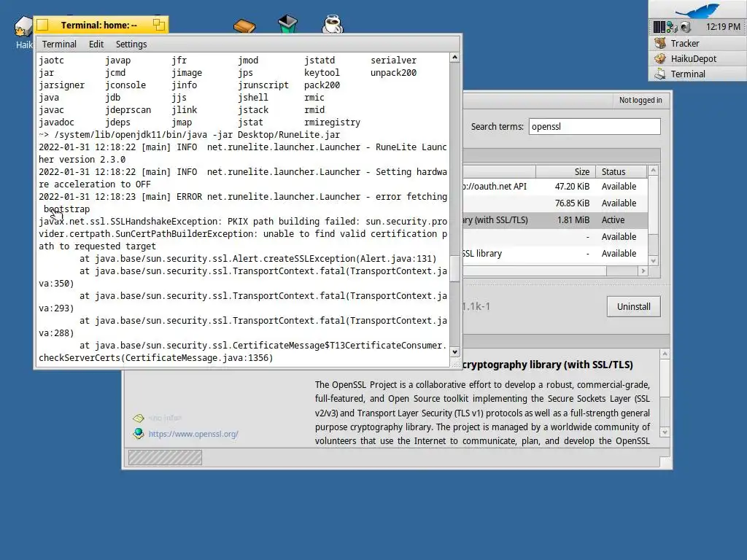Switch to HaikuDepot in the Deskbar list
Image resolution: width=747 pixels, height=560 pixels.
[x=697, y=58]
